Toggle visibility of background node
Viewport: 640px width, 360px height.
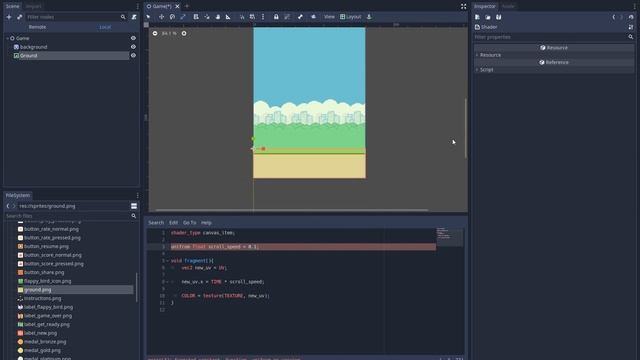click(x=133, y=47)
